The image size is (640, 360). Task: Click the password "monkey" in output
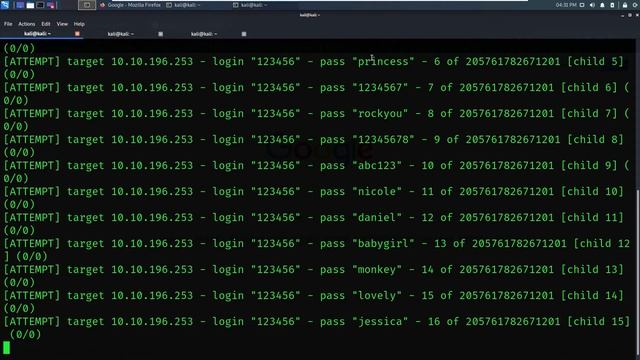click(x=377, y=269)
